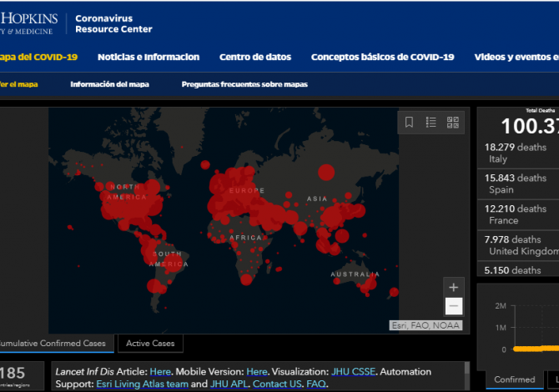Image resolution: width=559 pixels, height=392 pixels.
Task: Select France 12.210 deaths entry
Action: [518, 214]
